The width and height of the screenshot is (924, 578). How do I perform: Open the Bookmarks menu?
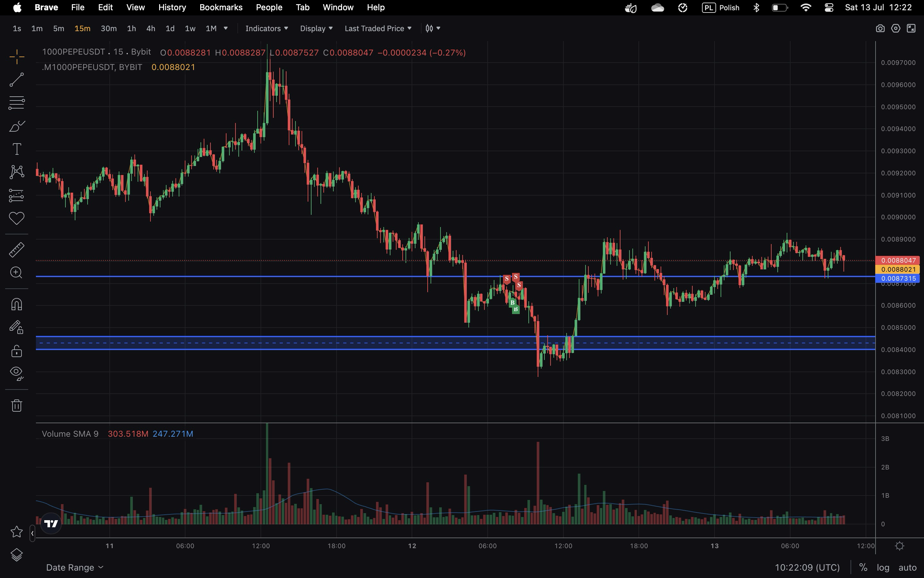coord(221,7)
